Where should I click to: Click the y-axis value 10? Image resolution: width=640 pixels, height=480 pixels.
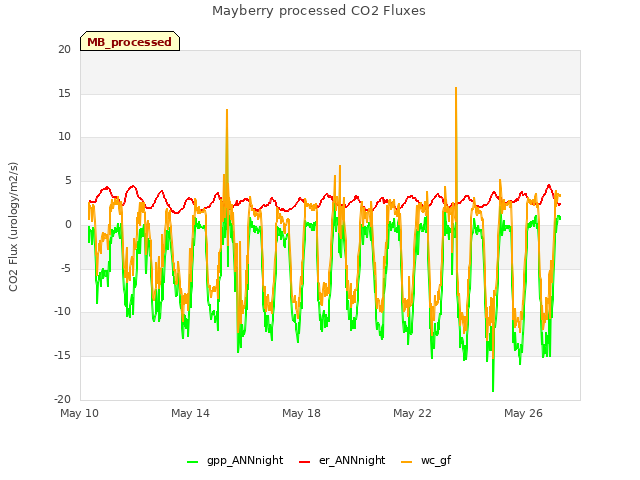[x=64, y=137]
